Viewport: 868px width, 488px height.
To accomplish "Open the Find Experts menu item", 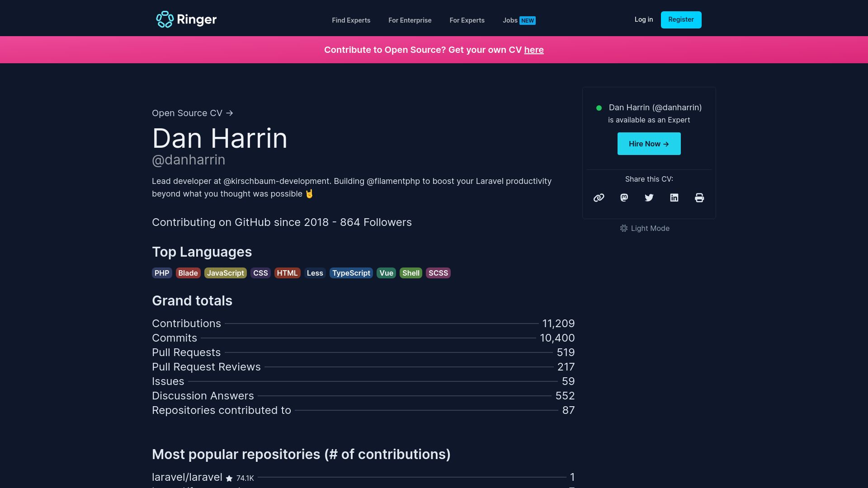I will 351,20.
